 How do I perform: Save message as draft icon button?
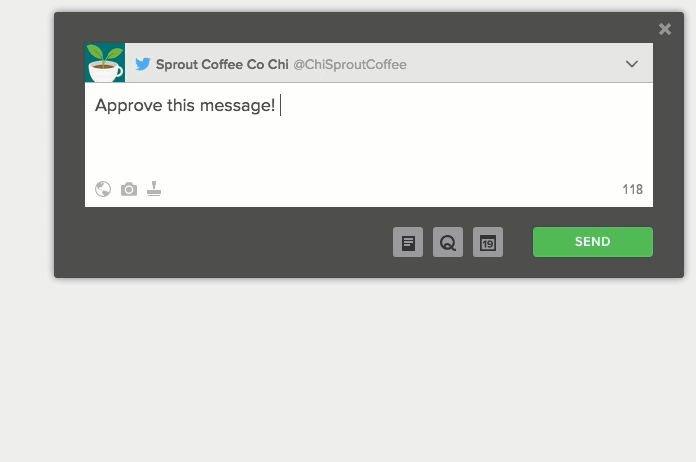click(408, 242)
